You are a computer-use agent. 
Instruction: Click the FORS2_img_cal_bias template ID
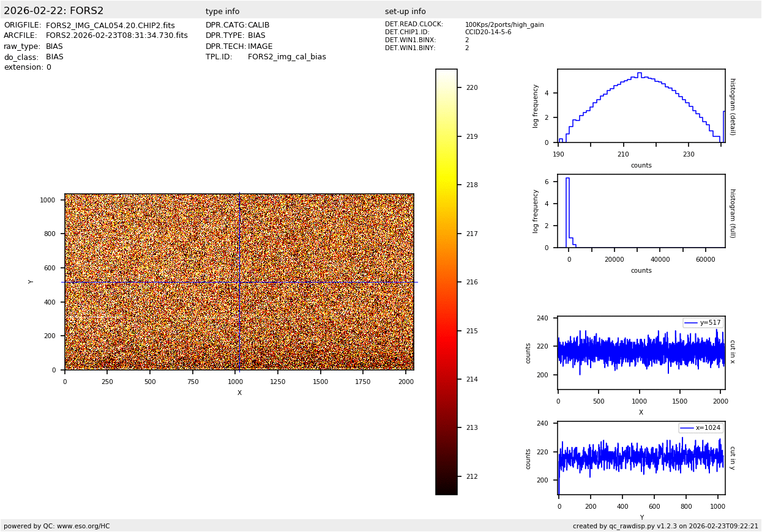[286, 57]
